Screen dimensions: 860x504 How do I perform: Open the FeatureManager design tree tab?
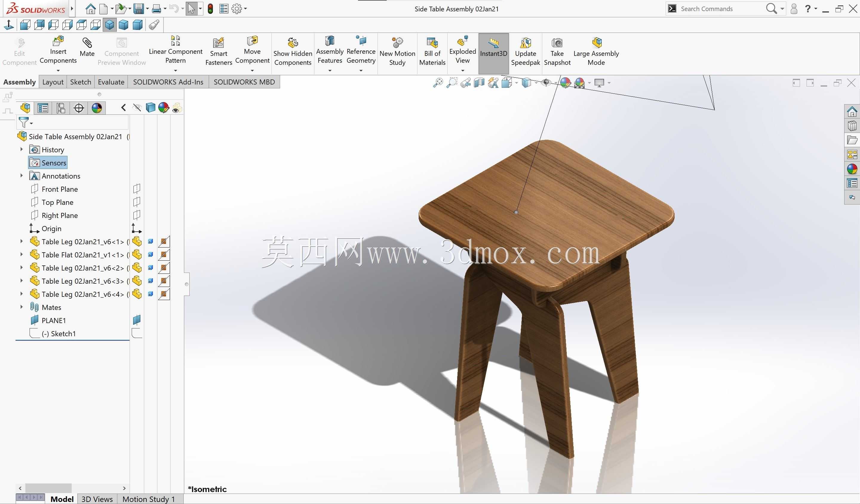25,108
